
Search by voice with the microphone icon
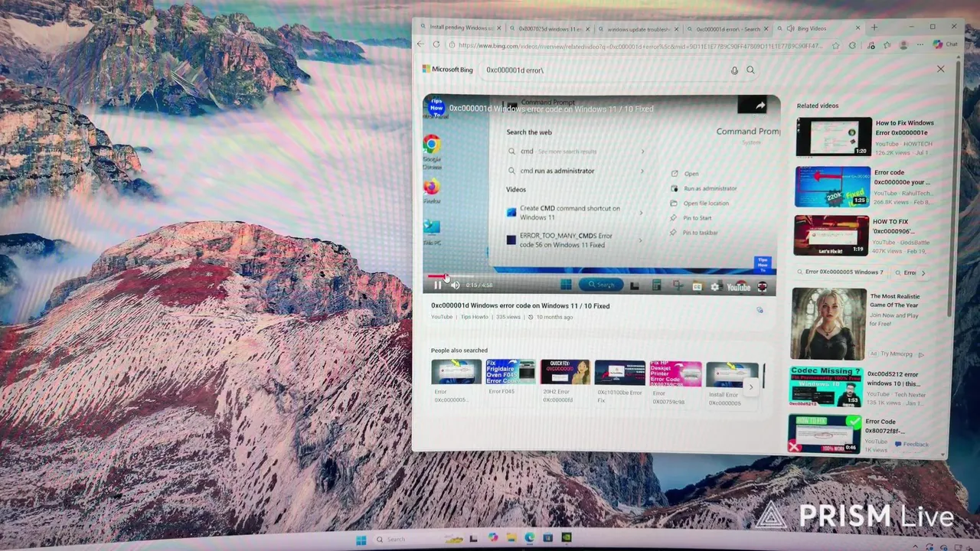(x=734, y=70)
